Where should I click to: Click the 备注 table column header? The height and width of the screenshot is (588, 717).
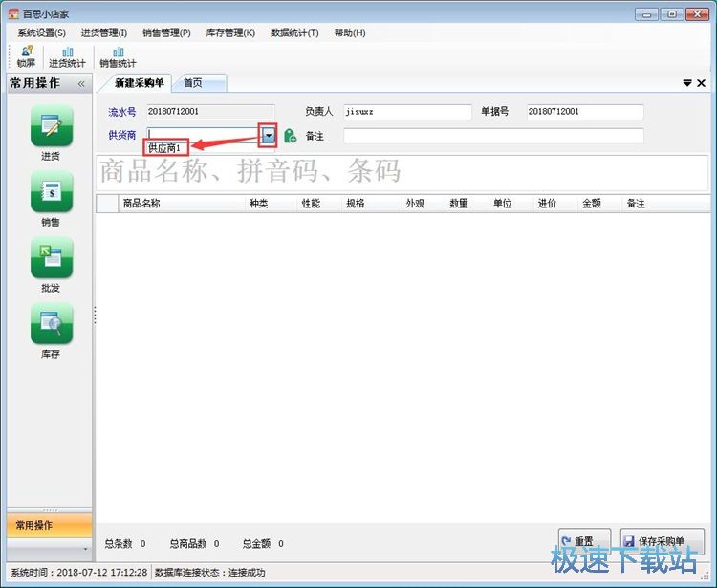coord(665,204)
